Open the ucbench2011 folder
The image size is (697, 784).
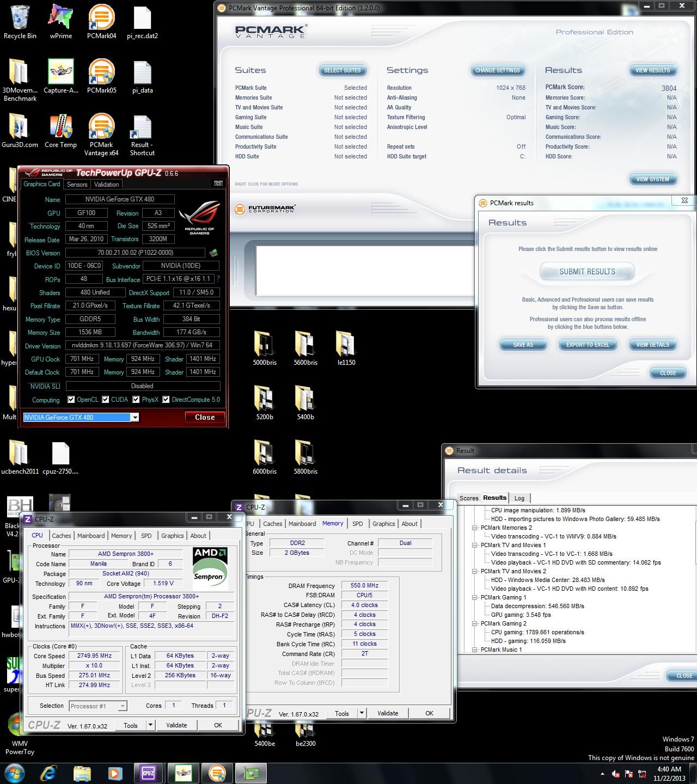pos(20,457)
